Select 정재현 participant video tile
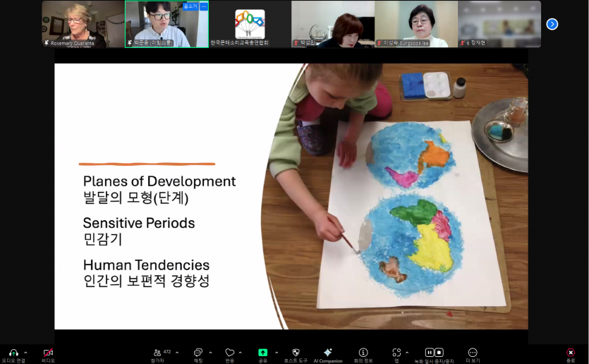The height and width of the screenshot is (364, 589). point(499,24)
